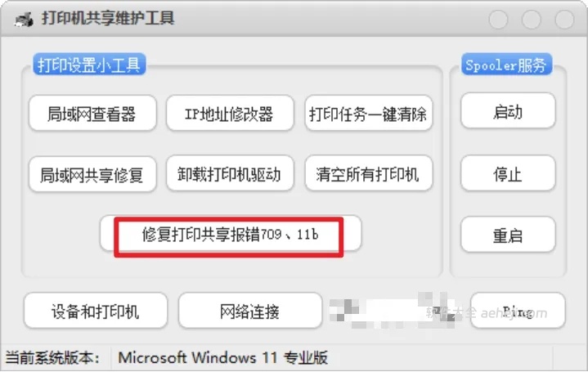Click the Spooler服务 group label

(x=506, y=64)
